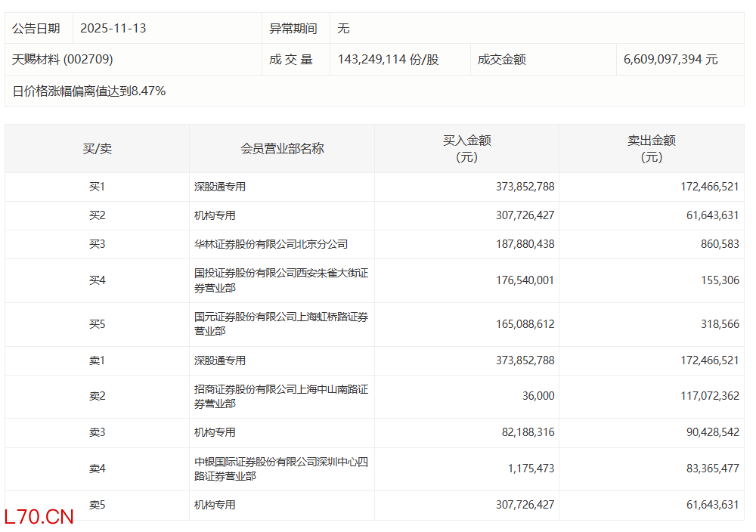Select the buy amount 187,880,438 cell
Image resolution: width=756 pixels, height=532 pixels.
525,244
